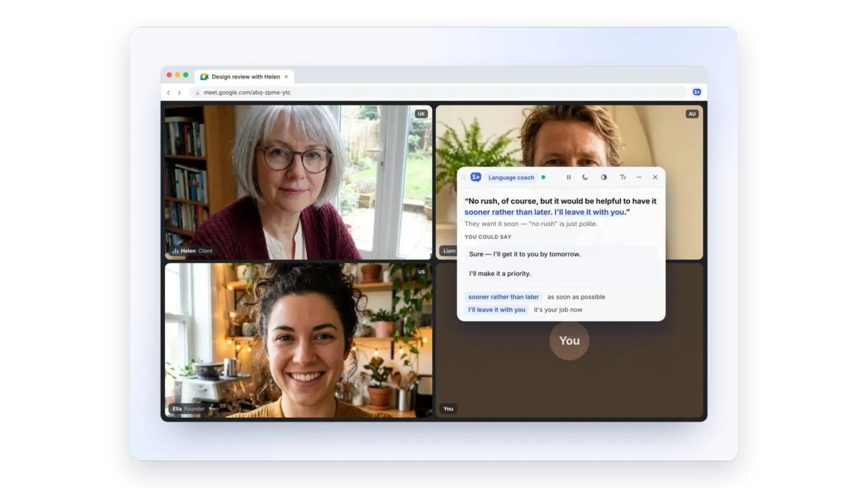The height and width of the screenshot is (488, 868).
Task: Click the Language coach label pill
Action: (511, 177)
